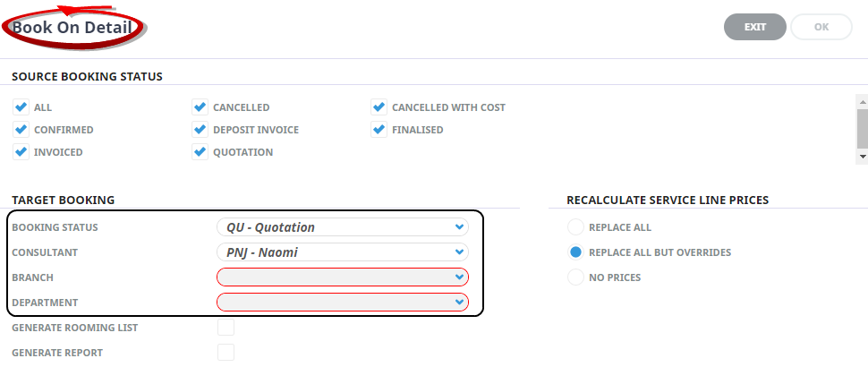This screenshot has width=868, height=384.
Task: Open the Consultant dropdown showing PNJ - Naomi
Action: point(342,252)
